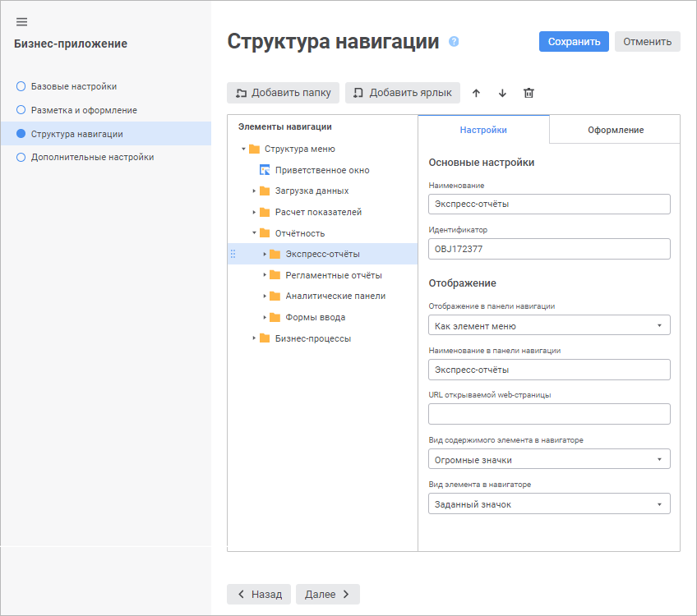Delete selected item with trash icon
Image resolution: width=697 pixels, height=616 pixels.
coord(529,93)
